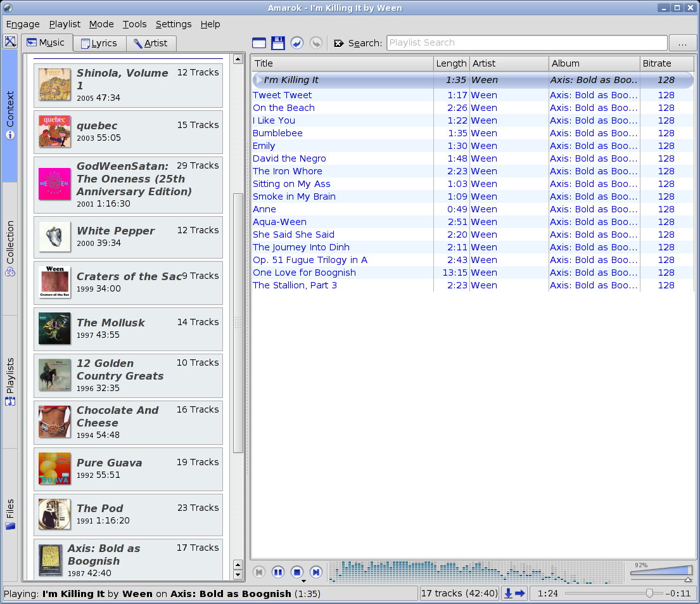
Task: Click The Pod album cover
Action: [x=54, y=514]
